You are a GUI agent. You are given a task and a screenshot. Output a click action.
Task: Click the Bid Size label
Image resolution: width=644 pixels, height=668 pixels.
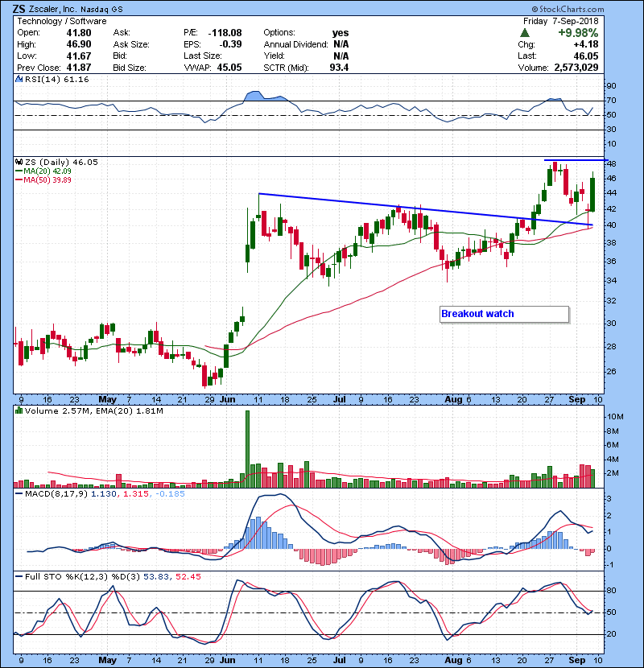tap(130, 68)
